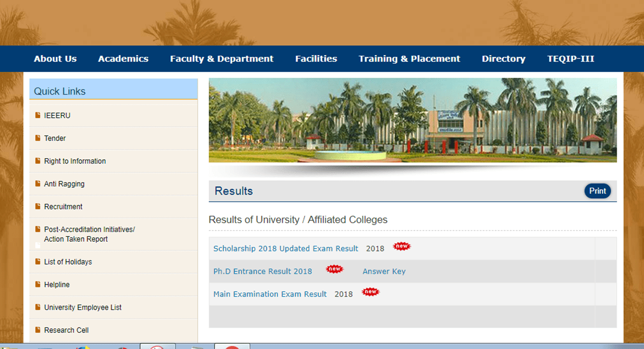644x349 pixels.
Task: Click the document icon next to Tender
Action: [38, 138]
